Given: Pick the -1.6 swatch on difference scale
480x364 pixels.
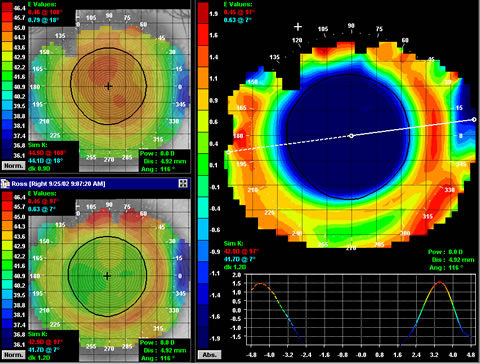Looking at the screenshot, I should coord(203,316).
